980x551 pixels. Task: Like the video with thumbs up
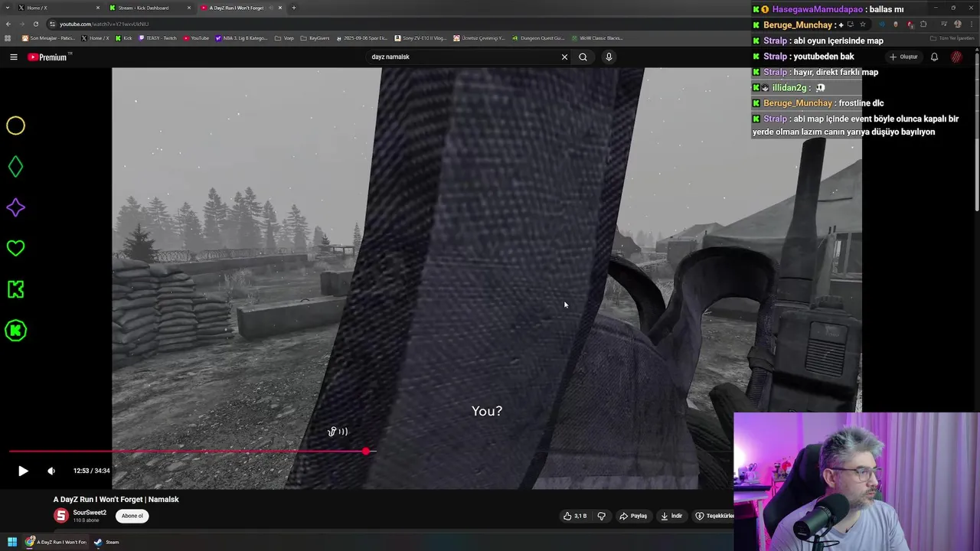click(575, 516)
